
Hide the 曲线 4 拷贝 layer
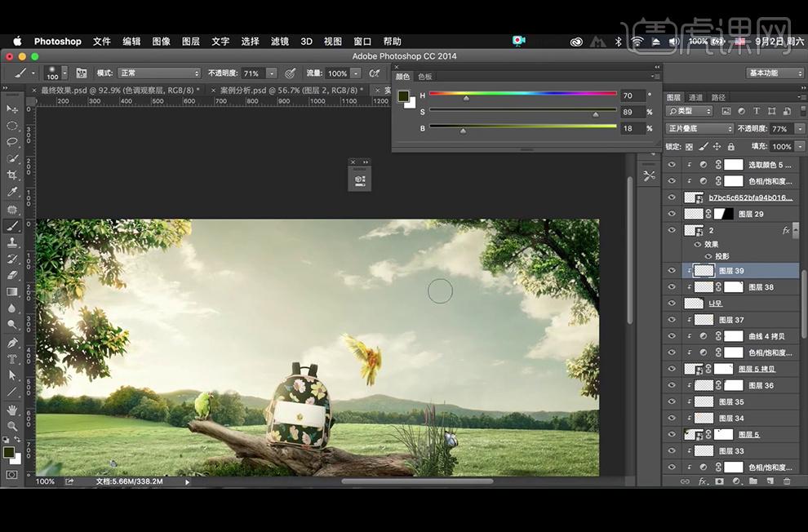click(x=672, y=336)
